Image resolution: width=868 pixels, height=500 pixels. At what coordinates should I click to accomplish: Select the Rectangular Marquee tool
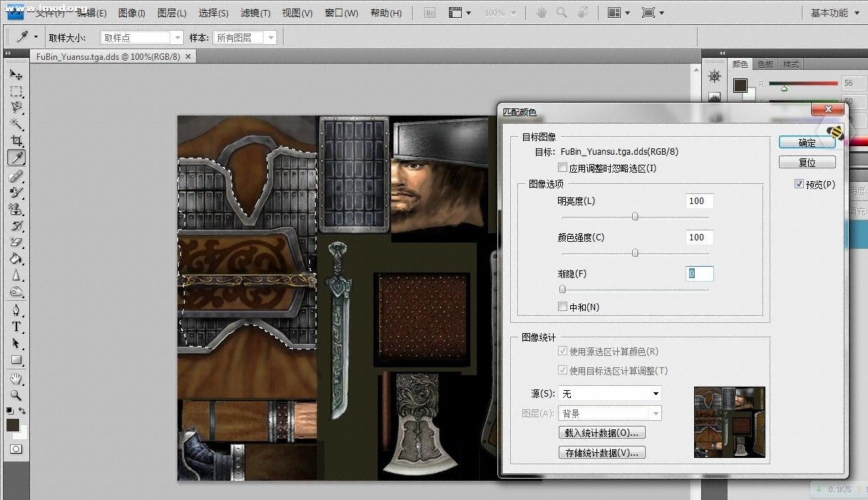(16, 91)
